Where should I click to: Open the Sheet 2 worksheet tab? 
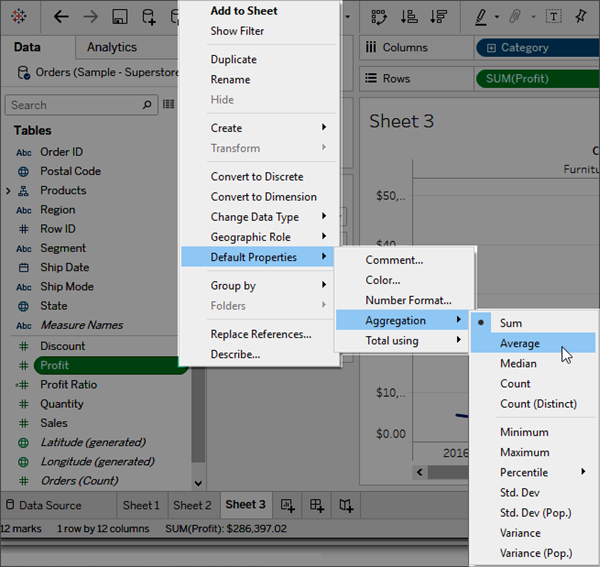(x=192, y=505)
